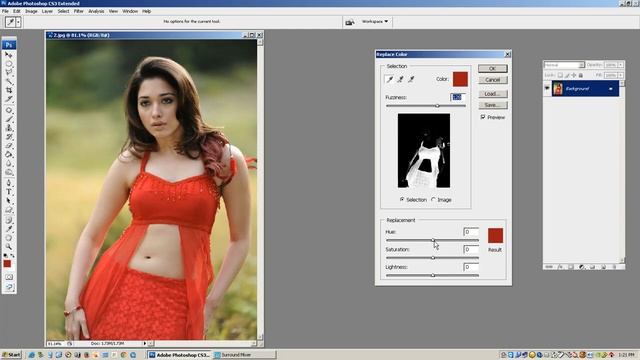
Task: Click the selection mask preview thumbnail
Action: click(424, 151)
